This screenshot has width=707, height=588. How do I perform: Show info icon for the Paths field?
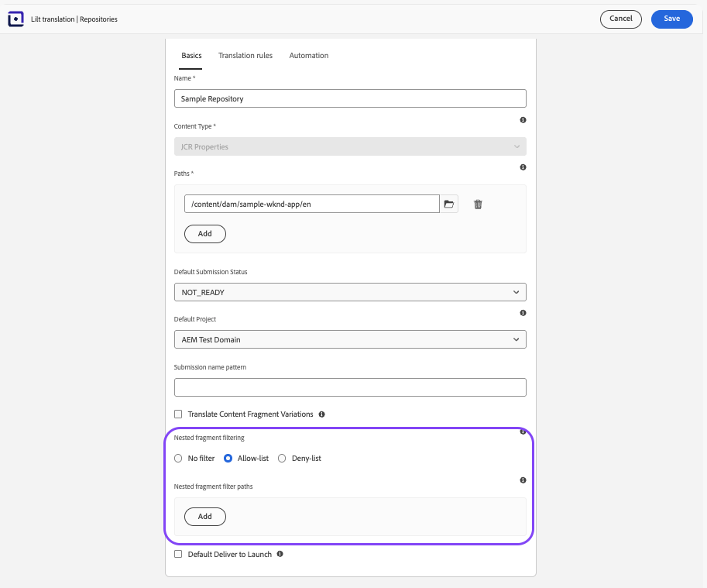point(523,167)
